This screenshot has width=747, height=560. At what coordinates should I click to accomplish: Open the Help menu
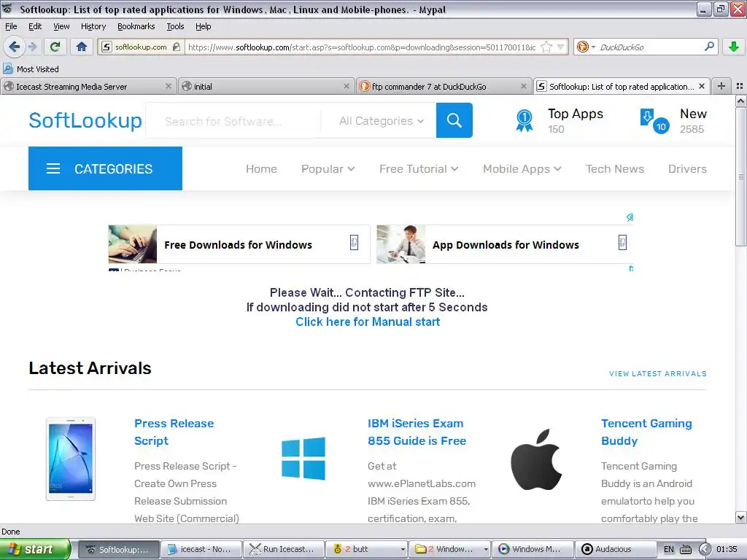coord(203,26)
